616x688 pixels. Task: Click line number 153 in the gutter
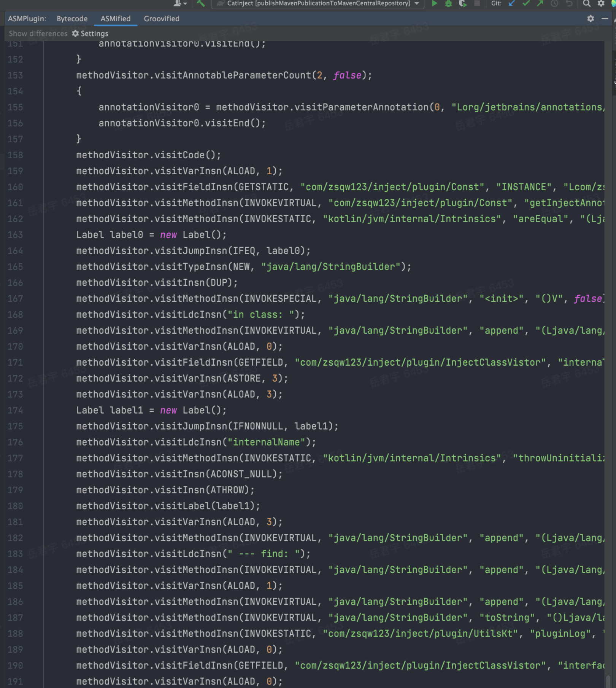pos(15,75)
